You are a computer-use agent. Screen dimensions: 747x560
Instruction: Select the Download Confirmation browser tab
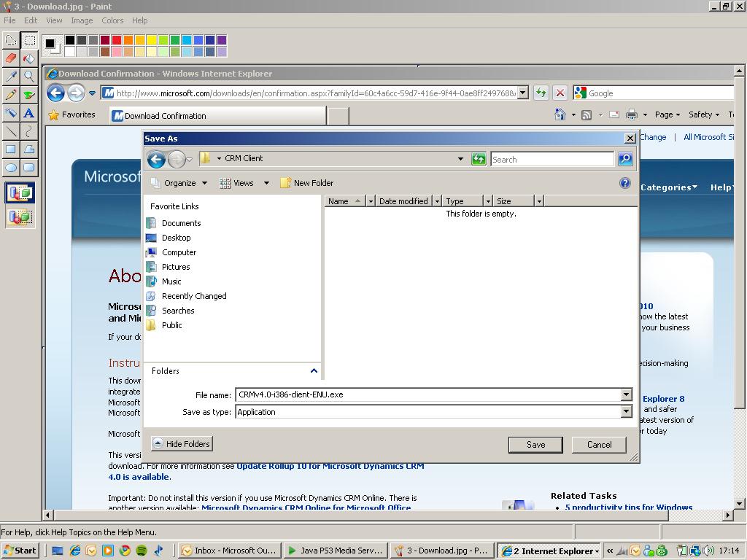point(217,116)
